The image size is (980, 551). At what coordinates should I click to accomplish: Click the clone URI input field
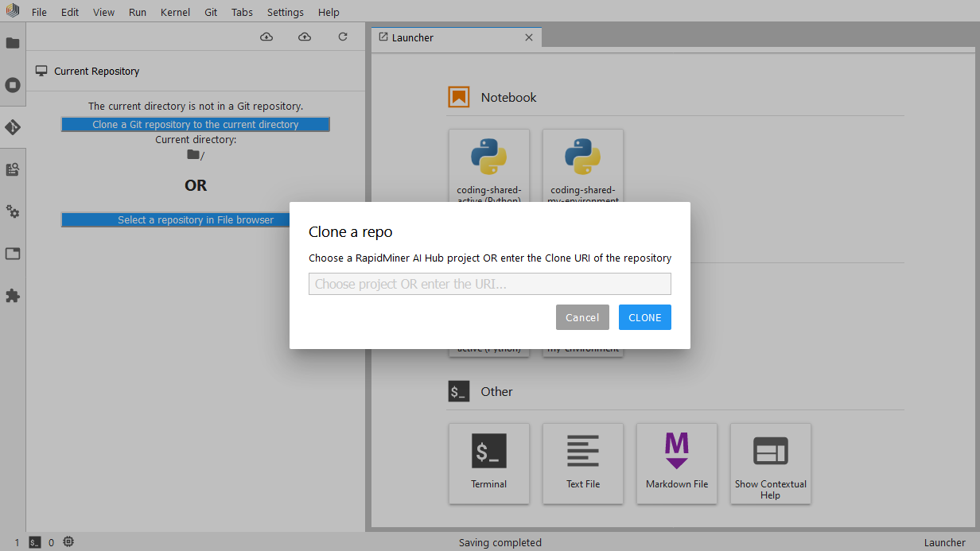click(489, 284)
